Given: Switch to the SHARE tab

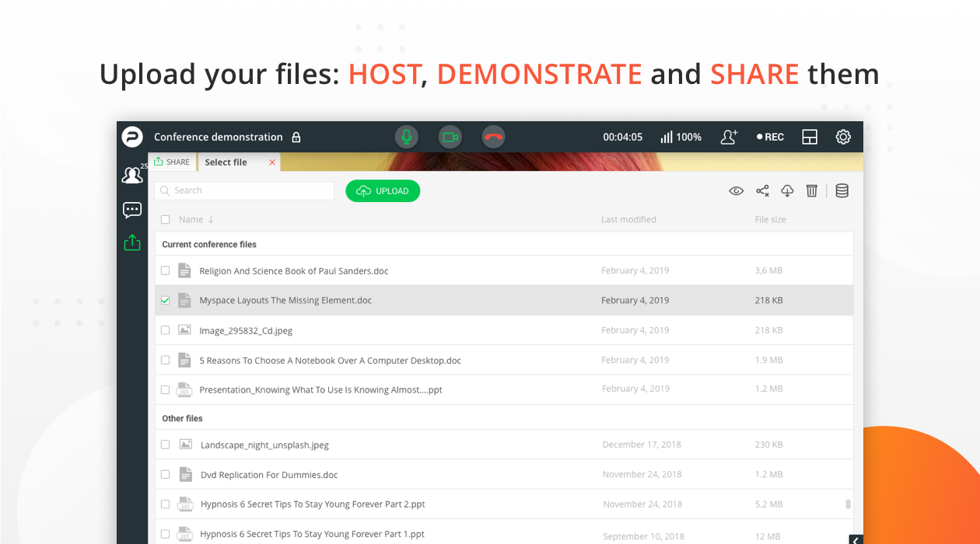Looking at the screenshot, I should (172, 162).
